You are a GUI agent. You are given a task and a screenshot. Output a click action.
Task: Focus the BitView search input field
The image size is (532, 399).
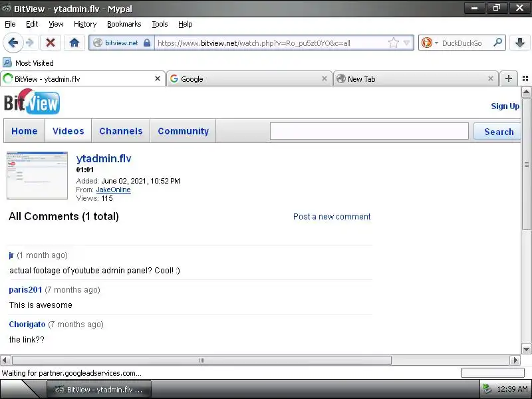[369, 131]
